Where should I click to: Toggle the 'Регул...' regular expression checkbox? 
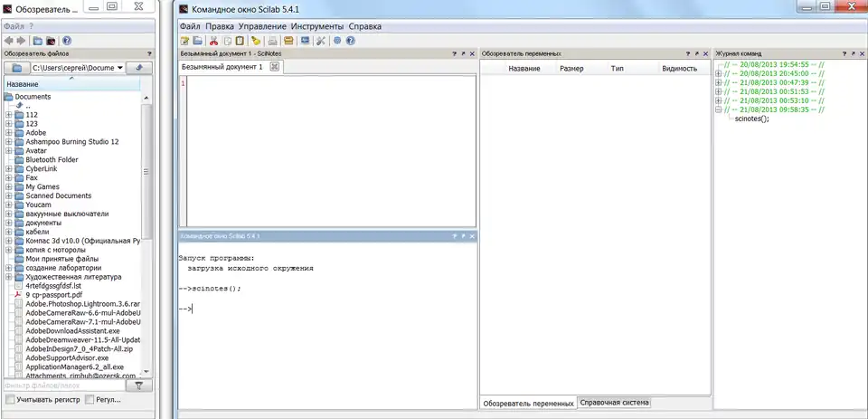point(90,399)
